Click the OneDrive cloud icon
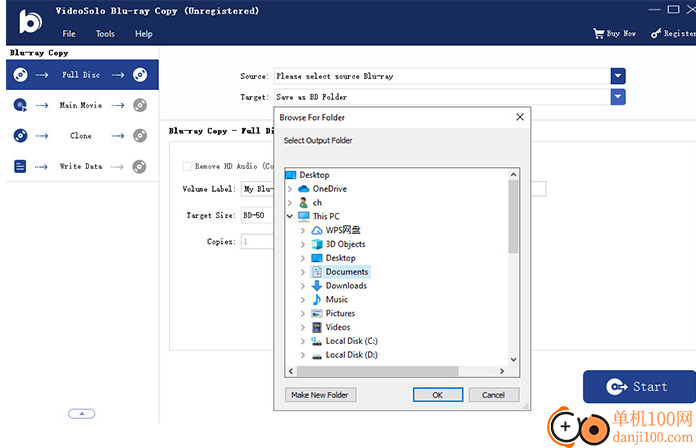The image size is (696, 448). point(304,189)
